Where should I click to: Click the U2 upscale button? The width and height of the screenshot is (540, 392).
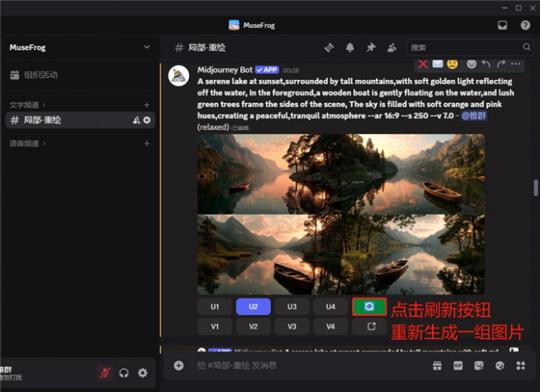(253, 306)
